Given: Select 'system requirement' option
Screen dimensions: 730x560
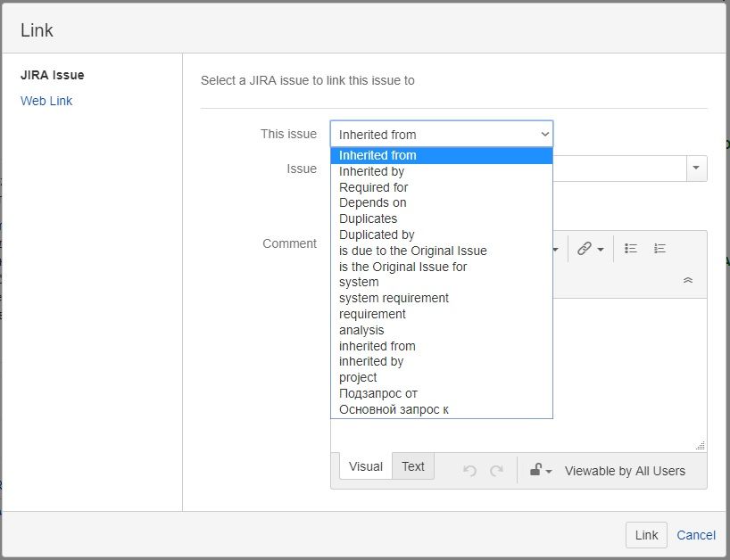Looking at the screenshot, I should 442,298.
